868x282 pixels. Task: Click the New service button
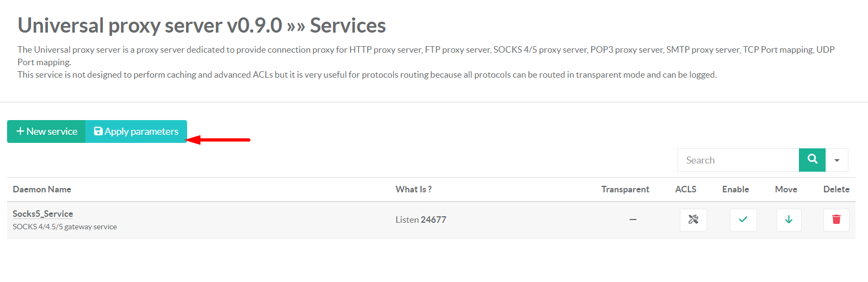pyautogui.click(x=47, y=131)
